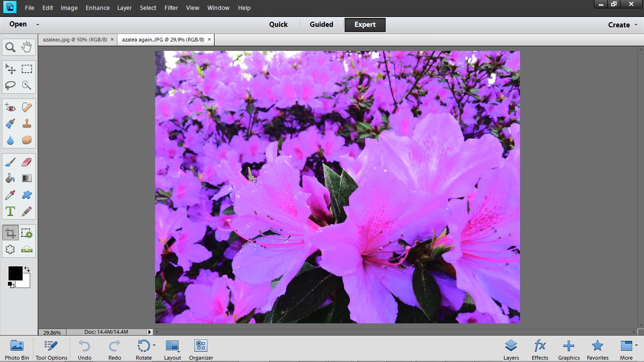The width and height of the screenshot is (644, 362).
Task: Select the Hand tool
Action: tap(27, 47)
